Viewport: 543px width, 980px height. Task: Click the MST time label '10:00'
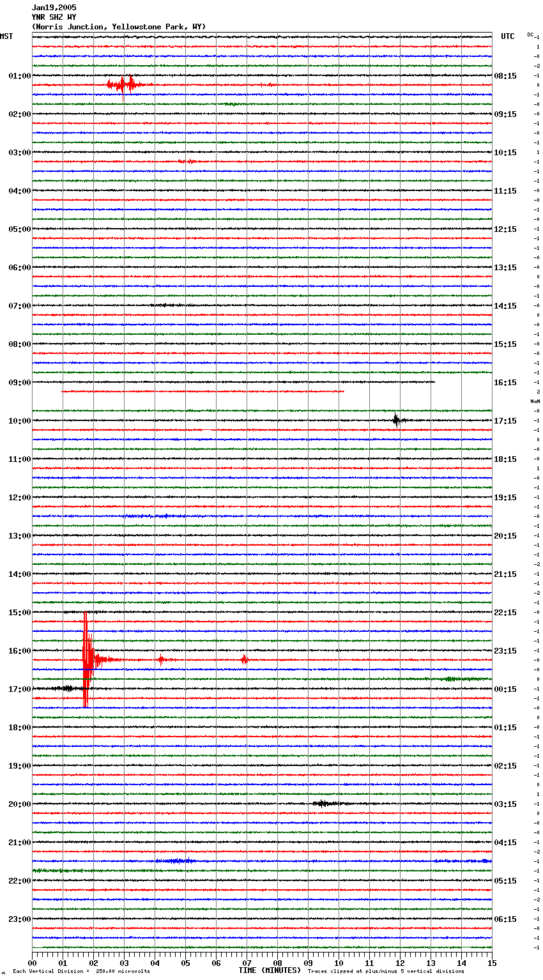20,421
